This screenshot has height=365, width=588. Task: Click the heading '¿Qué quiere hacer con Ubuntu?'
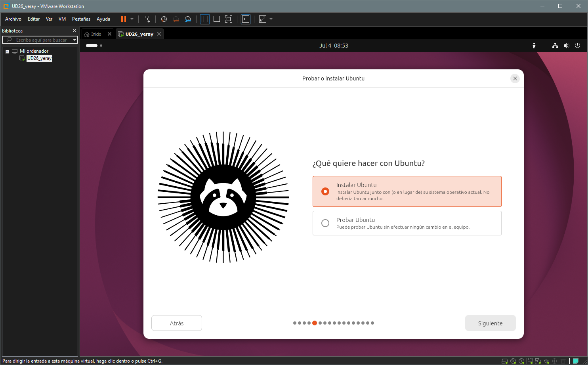[368, 163]
